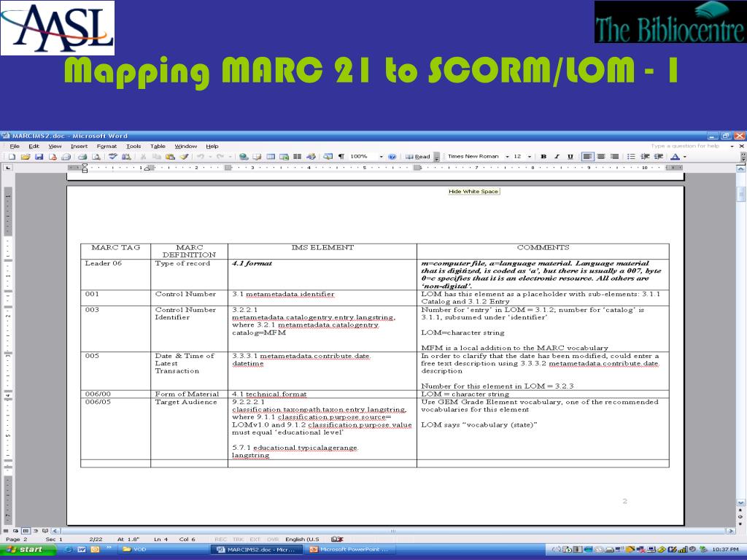Click the Insert Table icon
The width and height of the screenshot is (747, 560).
(271, 157)
